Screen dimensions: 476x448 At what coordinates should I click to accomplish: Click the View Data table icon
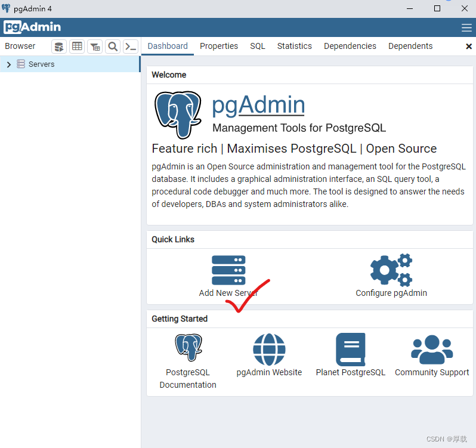pyautogui.click(x=77, y=47)
